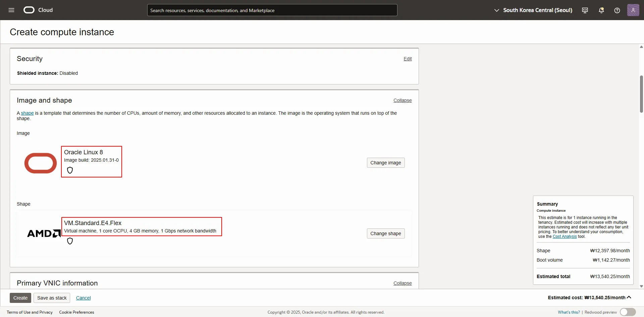The image size is (644, 317).
Task: Focus the search resources input field
Action: (272, 10)
